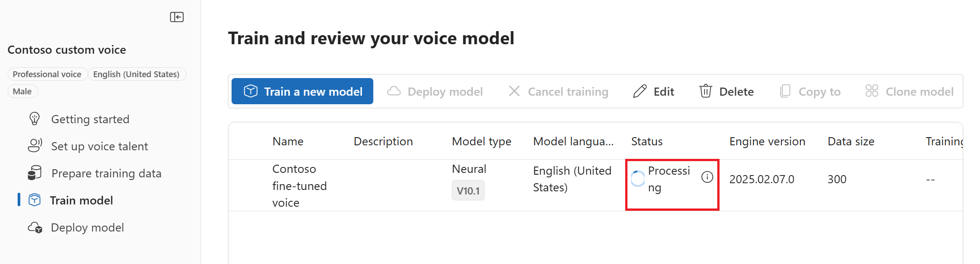
Task: Click the cloud icon beside Deploy model in the sidebar
Action: pyautogui.click(x=35, y=227)
